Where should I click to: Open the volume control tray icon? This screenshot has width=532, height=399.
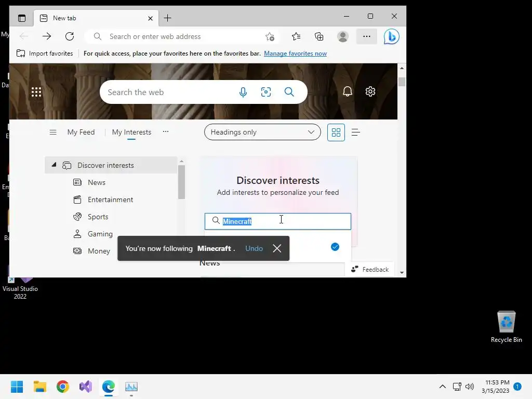coord(470,387)
